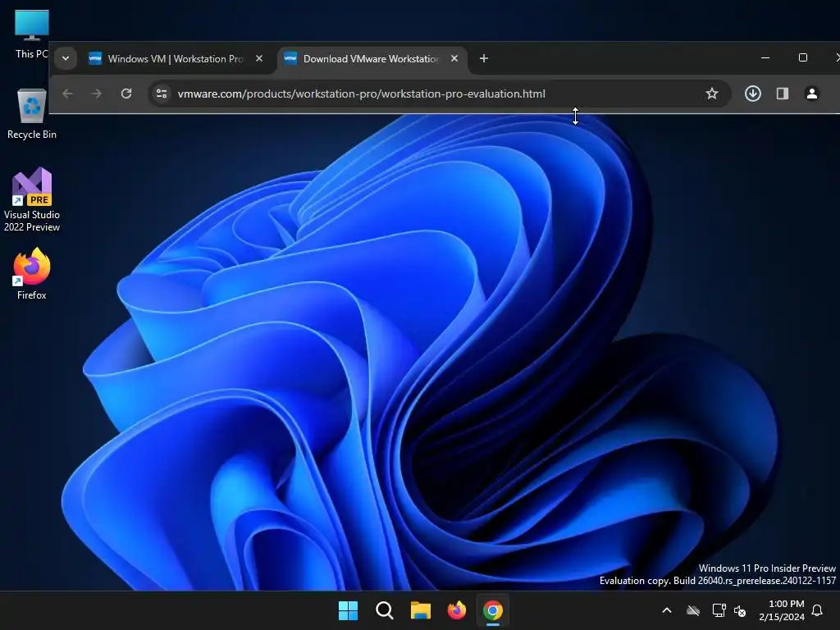
Task: Select the Recycle Bin desktop icon
Action: tap(32, 114)
